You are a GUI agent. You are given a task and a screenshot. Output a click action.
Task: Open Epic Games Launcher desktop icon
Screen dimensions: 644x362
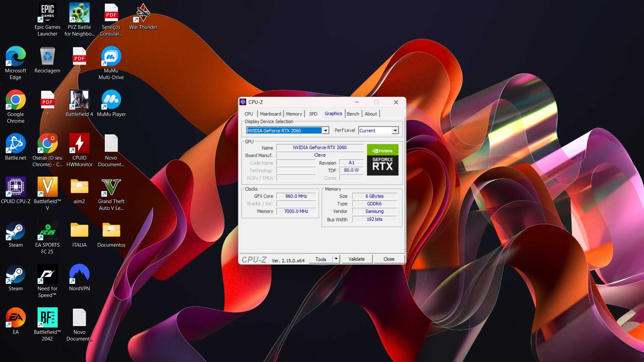click(x=47, y=19)
